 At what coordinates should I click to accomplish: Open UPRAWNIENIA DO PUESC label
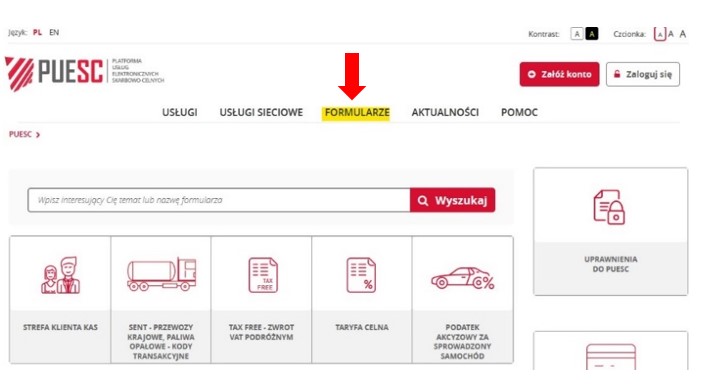pyautogui.click(x=611, y=264)
